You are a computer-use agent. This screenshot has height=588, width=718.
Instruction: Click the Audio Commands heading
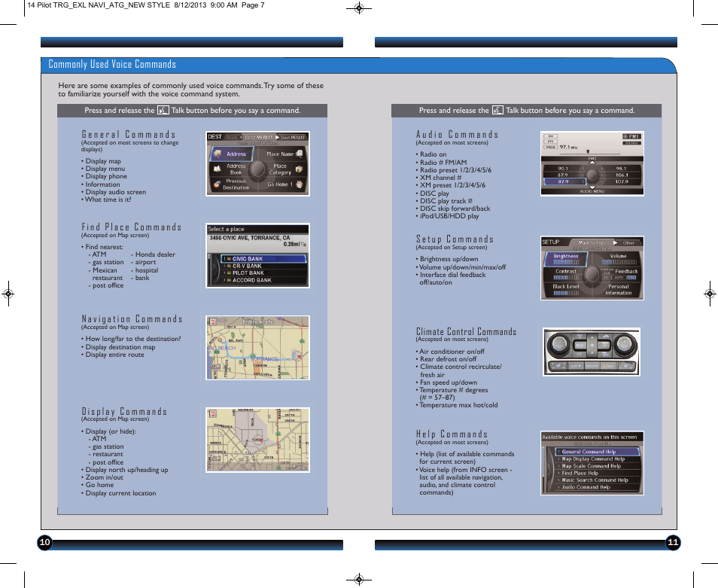point(457,134)
